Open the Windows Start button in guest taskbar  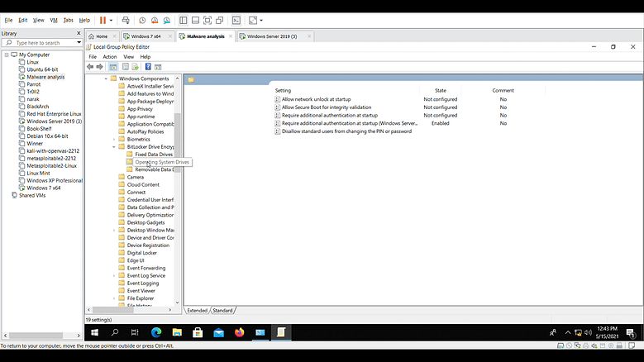pos(94,332)
